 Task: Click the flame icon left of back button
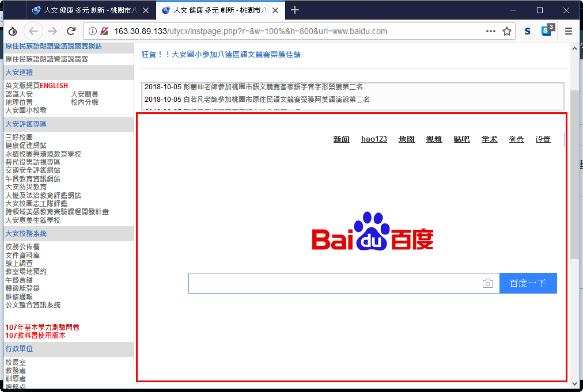[13, 31]
